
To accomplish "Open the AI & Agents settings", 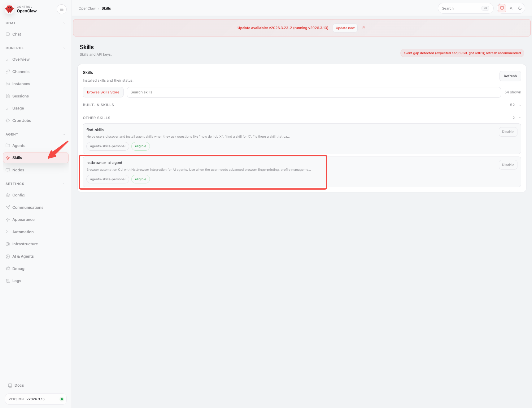I will pyautogui.click(x=23, y=256).
